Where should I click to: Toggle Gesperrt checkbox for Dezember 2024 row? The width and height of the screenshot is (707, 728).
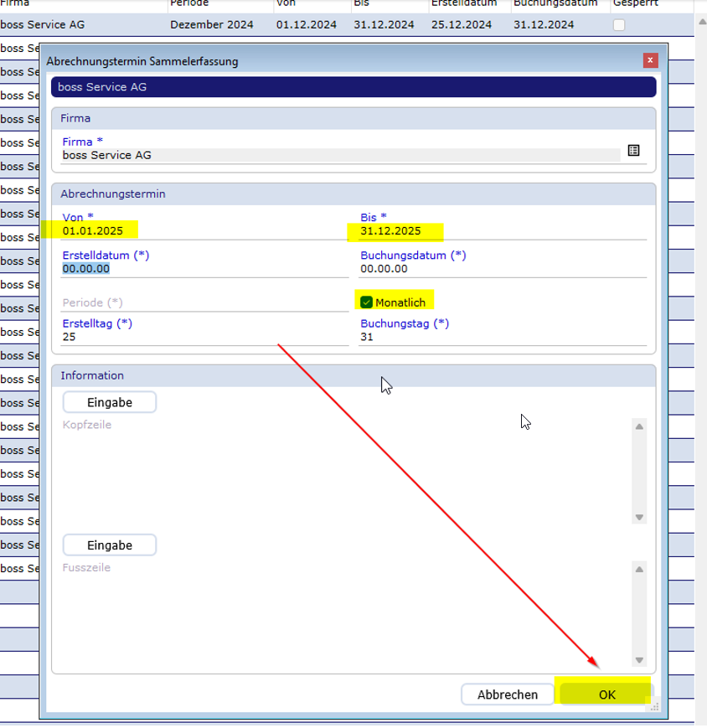tap(619, 25)
